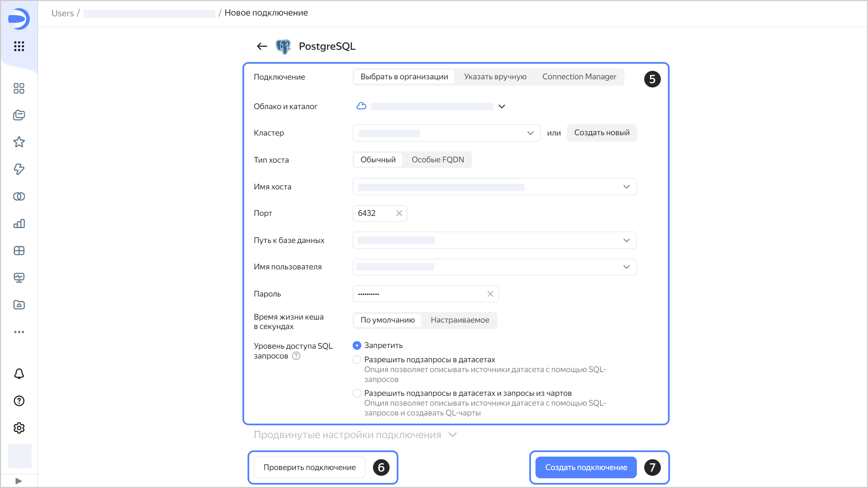868x488 pixels.
Task: Open the charts bar graph sidebar icon
Action: point(19,224)
